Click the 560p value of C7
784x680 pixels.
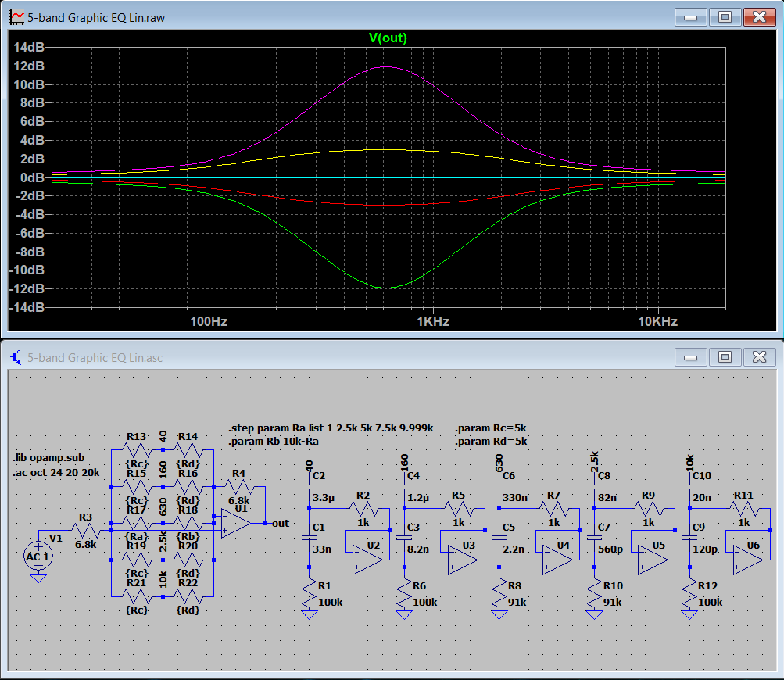(610, 549)
